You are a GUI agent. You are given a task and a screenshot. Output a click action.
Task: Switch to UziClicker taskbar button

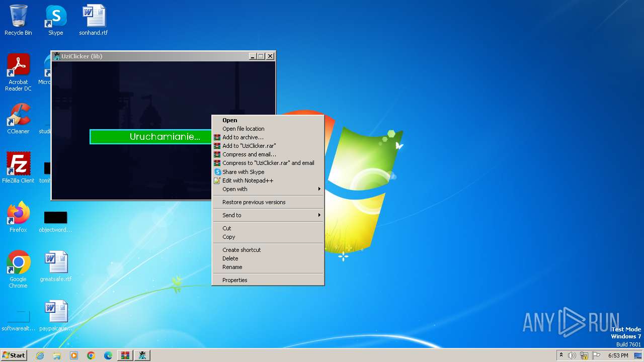pos(142,355)
